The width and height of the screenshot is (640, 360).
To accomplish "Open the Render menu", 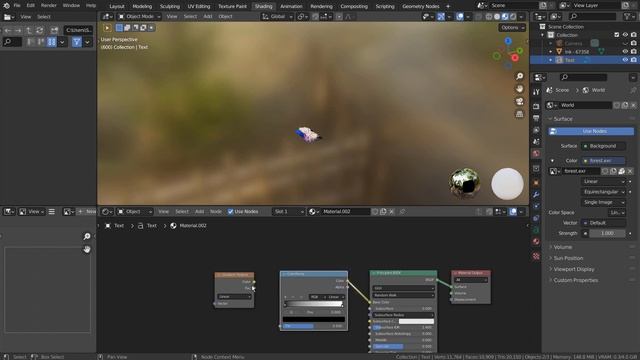I will pos(49,6).
